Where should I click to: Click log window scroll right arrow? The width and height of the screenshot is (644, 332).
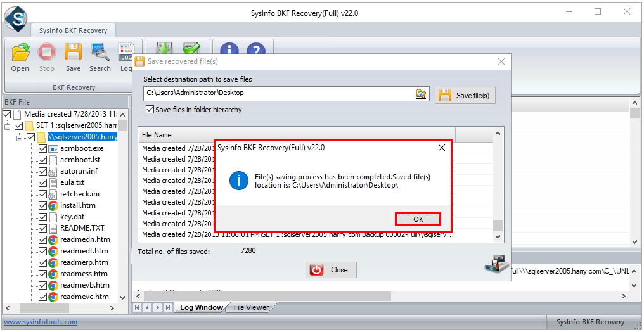pyautogui.click(x=624, y=296)
